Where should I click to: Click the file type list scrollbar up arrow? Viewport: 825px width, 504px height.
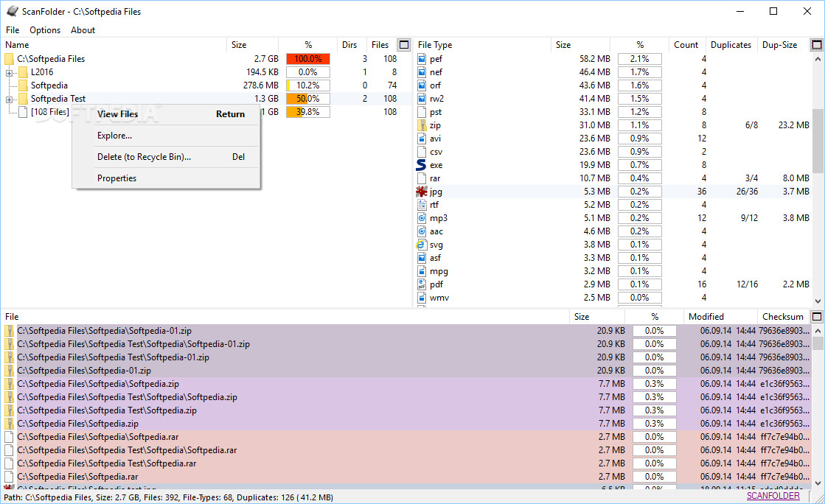[818, 60]
